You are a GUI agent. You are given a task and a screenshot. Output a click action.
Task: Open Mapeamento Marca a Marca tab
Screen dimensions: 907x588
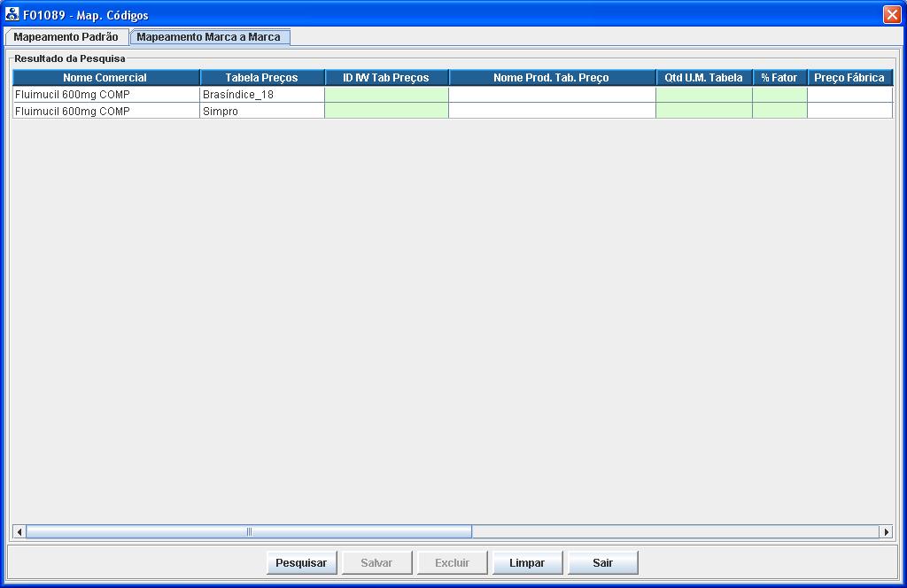tap(209, 37)
